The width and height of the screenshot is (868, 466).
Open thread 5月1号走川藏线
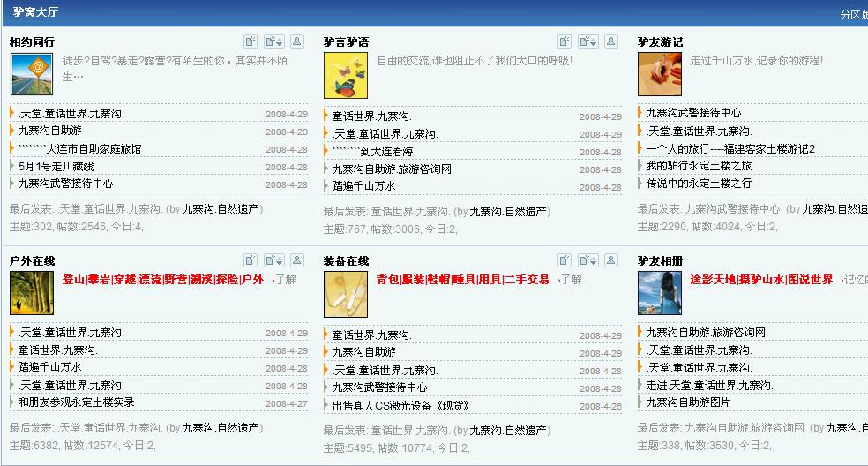click(x=56, y=166)
